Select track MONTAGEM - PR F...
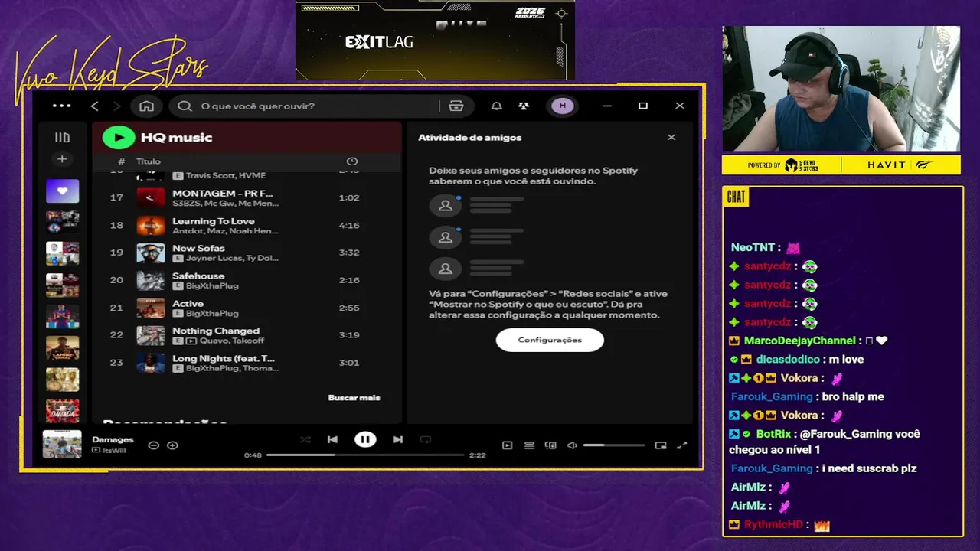The image size is (980, 551). pyautogui.click(x=245, y=197)
